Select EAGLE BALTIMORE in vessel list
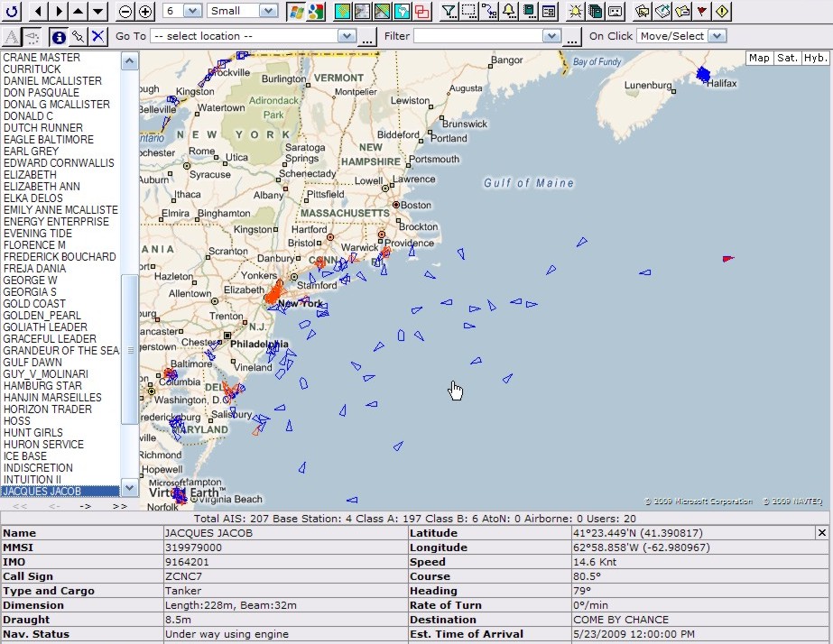This screenshot has height=644, width=833. 49,139
